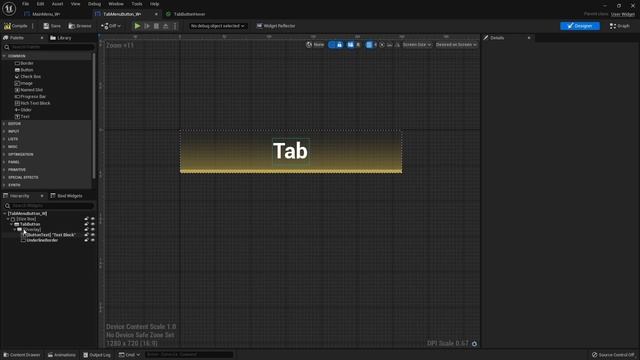640x360 pixels.
Task: Open the play options three-dot menu
Action: tap(175, 26)
